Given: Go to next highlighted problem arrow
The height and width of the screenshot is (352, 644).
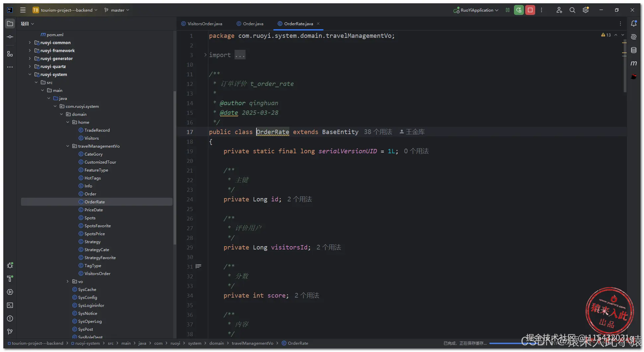Looking at the screenshot, I should click(623, 35).
